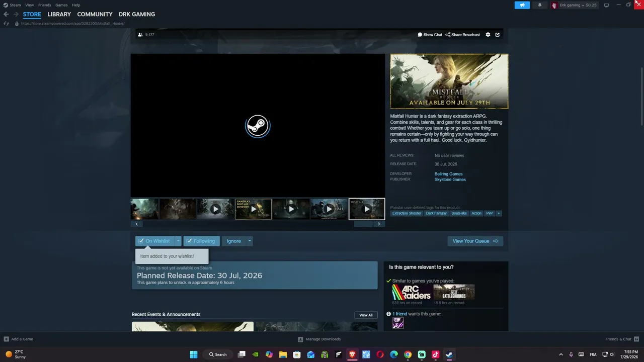This screenshot has height=362, width=644.
Task: Open the Drk gaming account dropdown
Action: pyautogui.click(x=574, y=5)
